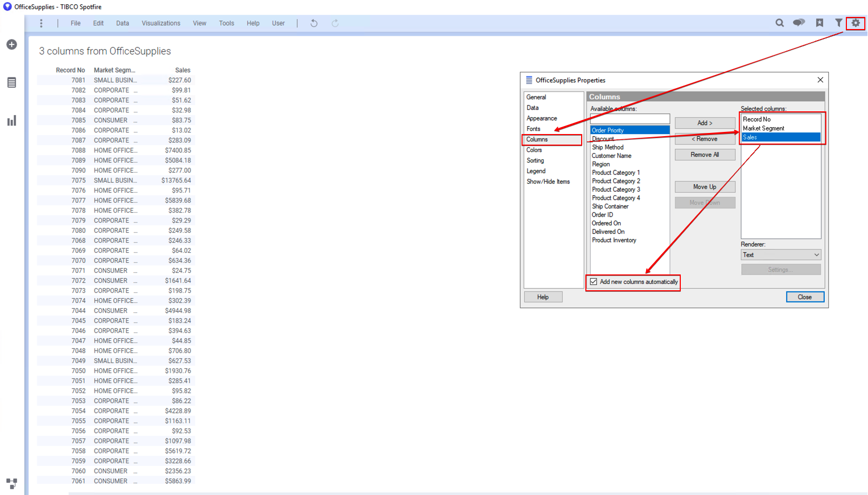
Task: Click the available columns search field
Action: [630, 119]
